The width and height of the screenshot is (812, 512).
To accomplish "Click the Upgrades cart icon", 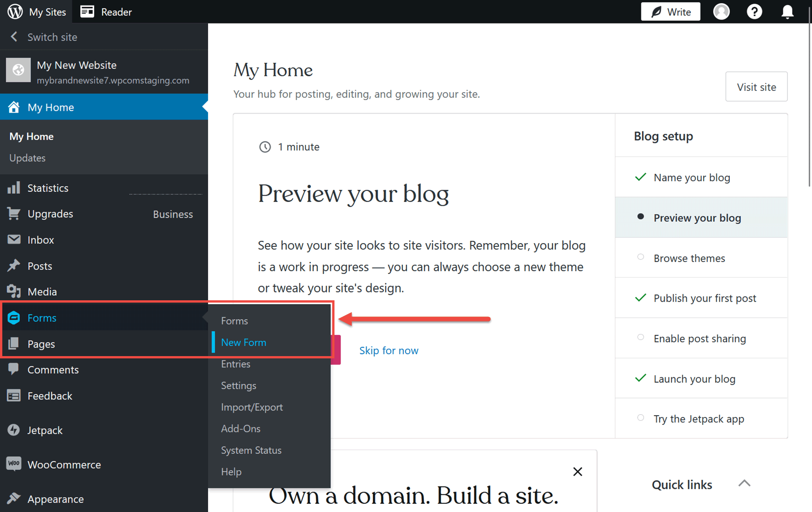I will (14, 214).
